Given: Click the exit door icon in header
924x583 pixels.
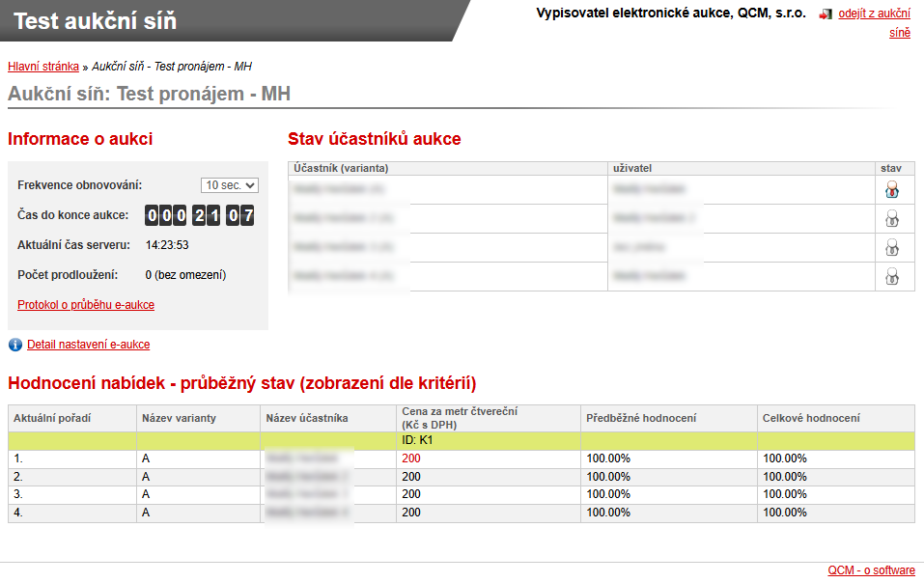Looking at the screenshot, I should pyautogui.click(x=825, y=15).
